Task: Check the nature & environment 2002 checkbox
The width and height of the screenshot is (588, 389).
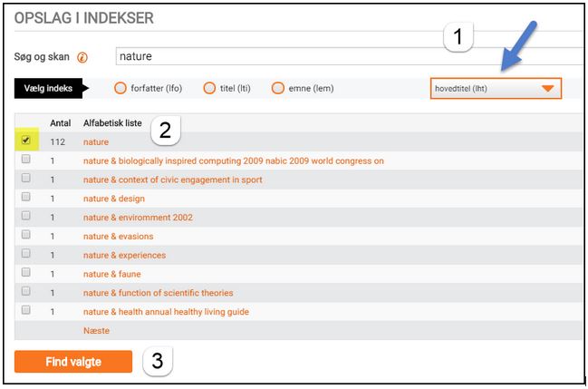Action: (x=26, y=217)
